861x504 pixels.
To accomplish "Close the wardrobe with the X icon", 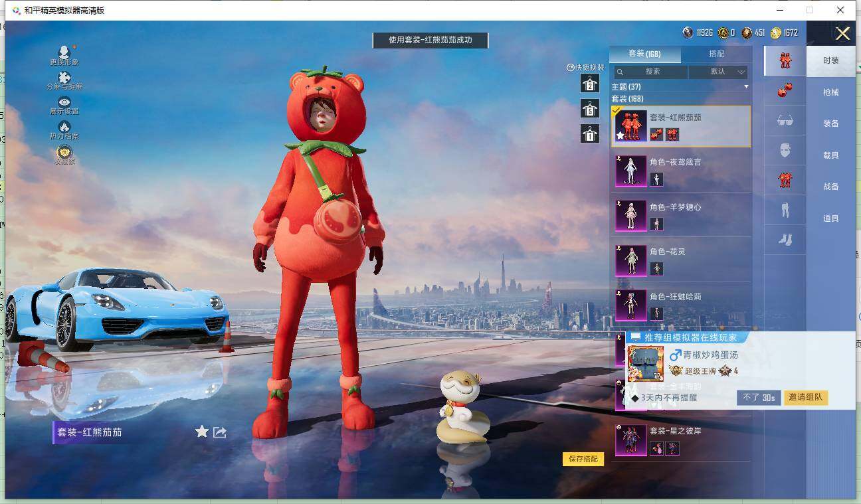I will pos(842,34).
